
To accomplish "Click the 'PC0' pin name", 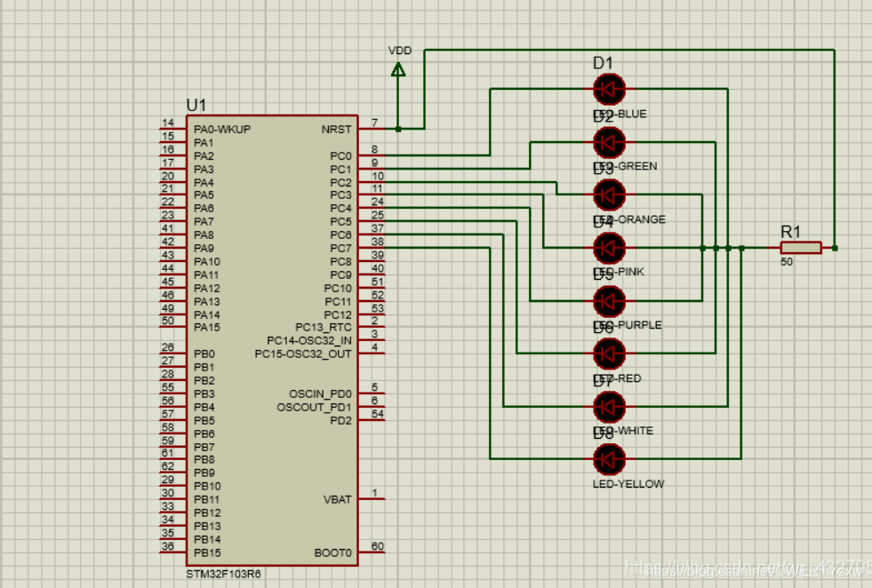I will pyautogui.click(x=341, y=156).
